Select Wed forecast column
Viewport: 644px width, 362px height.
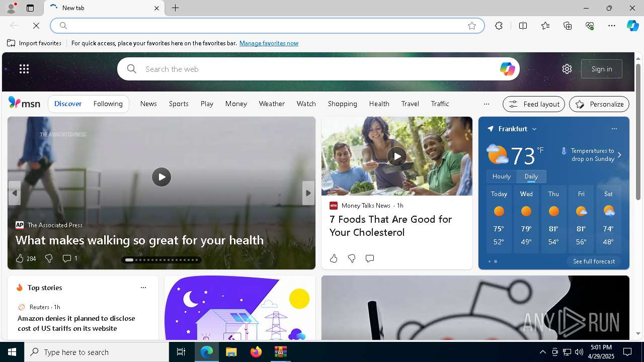pos(526,218)
